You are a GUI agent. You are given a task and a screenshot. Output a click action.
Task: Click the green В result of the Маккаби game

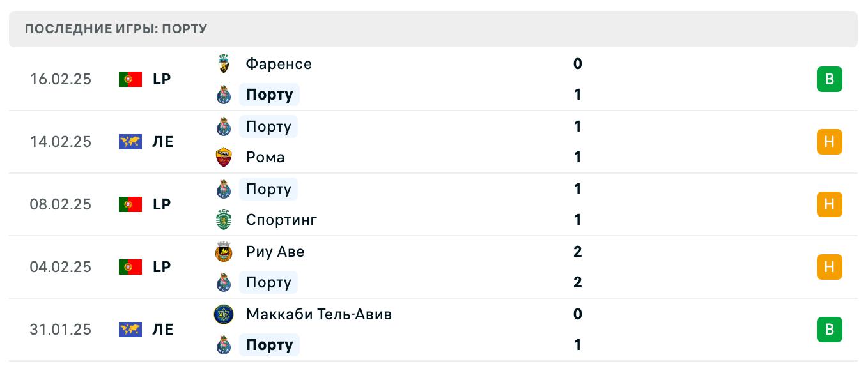[830, 330]
